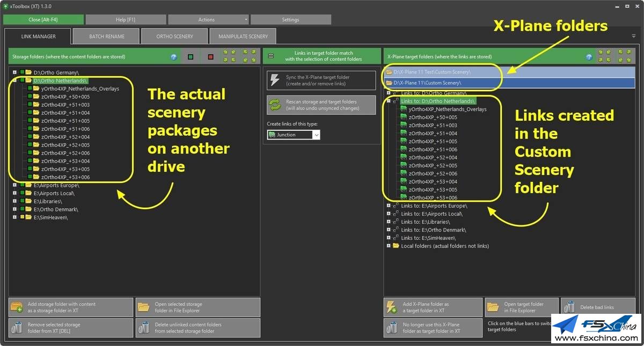Open help for X-Plane target folders panel

(x=589, y=56)
